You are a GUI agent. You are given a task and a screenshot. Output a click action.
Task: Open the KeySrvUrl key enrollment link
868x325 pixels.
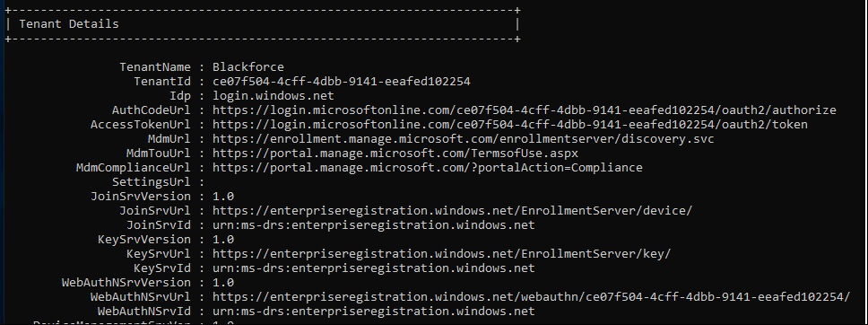coord(441,254)
